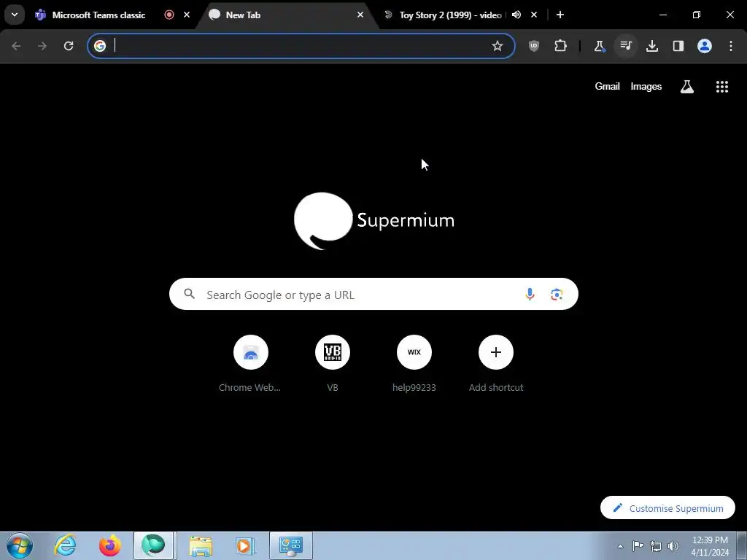Open the media controls toolbar button

(625, 46)
